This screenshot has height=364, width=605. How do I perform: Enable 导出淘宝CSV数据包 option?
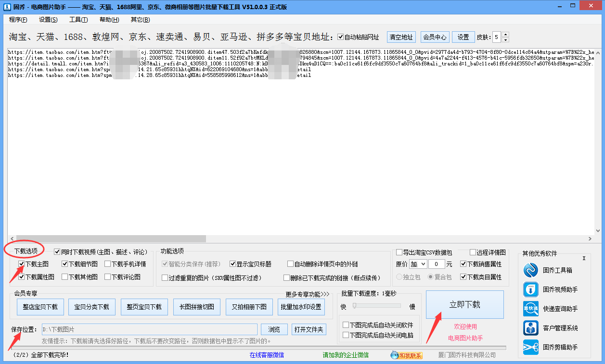click(399, 251)
